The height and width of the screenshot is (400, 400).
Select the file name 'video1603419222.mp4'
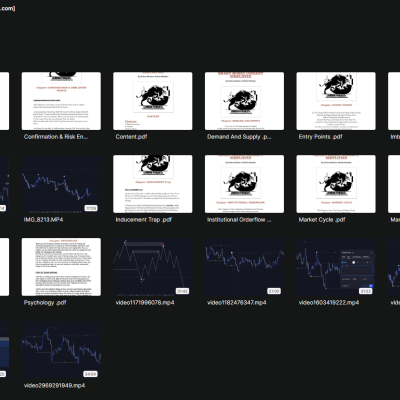point(329,303)
